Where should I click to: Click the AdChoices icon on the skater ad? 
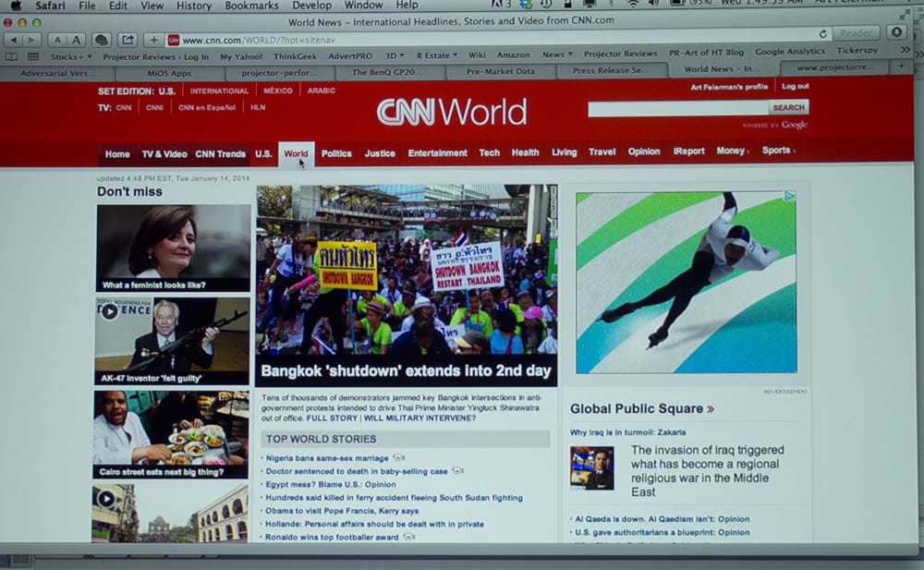(x=790, y=196)
